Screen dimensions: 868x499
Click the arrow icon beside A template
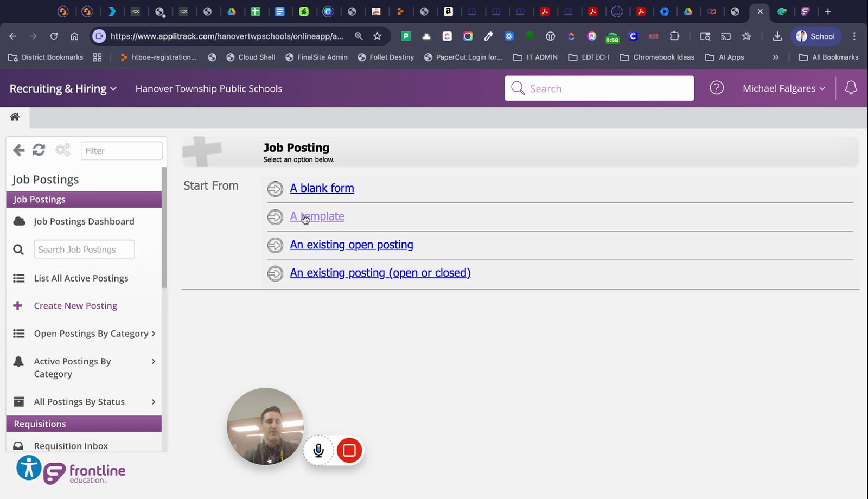click(275, 217)
